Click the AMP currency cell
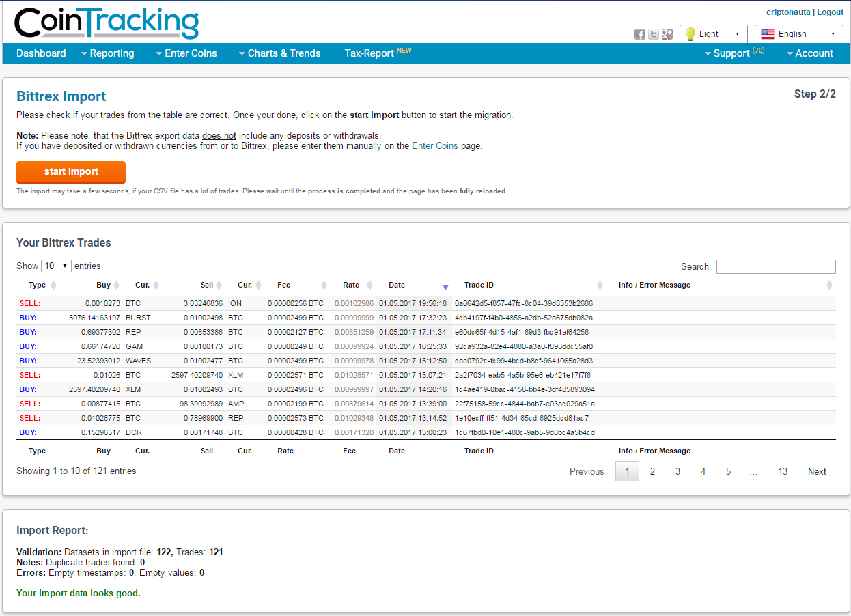The width and height of the screenshot is (851, 616). [x=236, y=404]
